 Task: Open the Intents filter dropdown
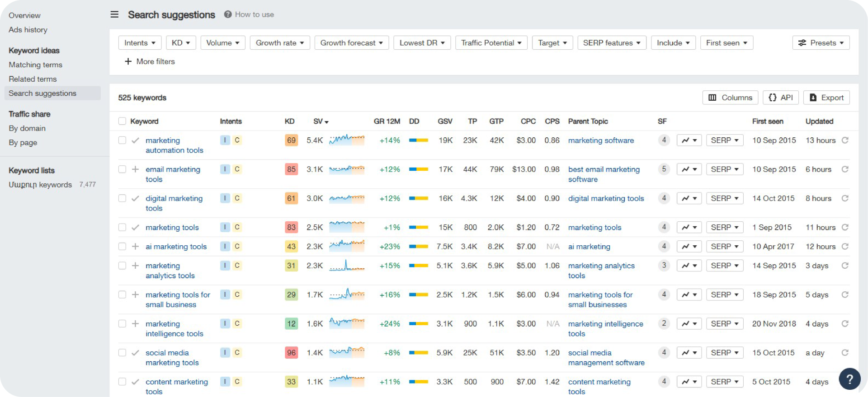(x=140, y=43)
